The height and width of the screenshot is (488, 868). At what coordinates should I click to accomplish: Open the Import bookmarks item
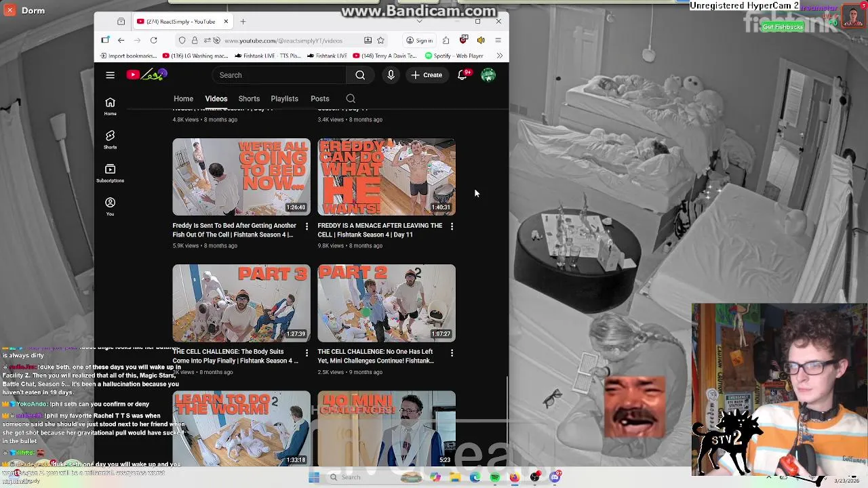tap(128, 56)
